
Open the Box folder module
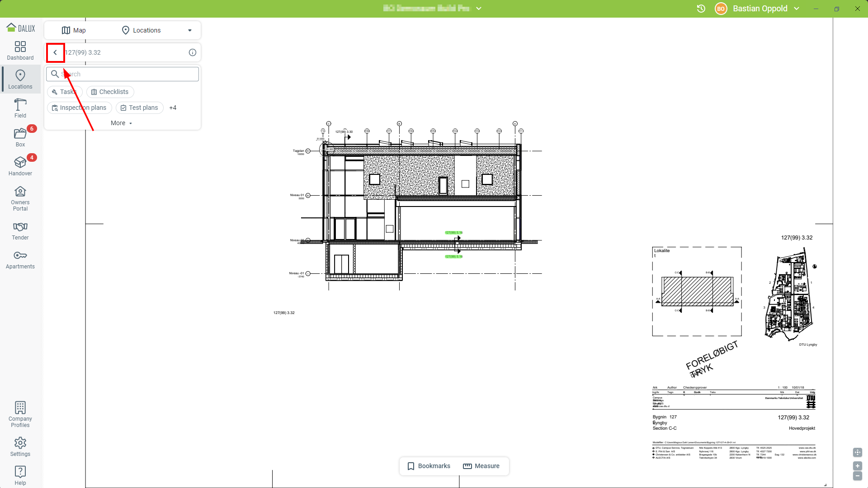coord(20,137)
